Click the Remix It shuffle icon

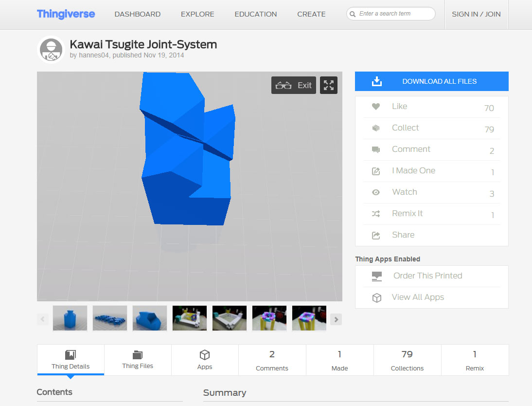click(376, 214)
